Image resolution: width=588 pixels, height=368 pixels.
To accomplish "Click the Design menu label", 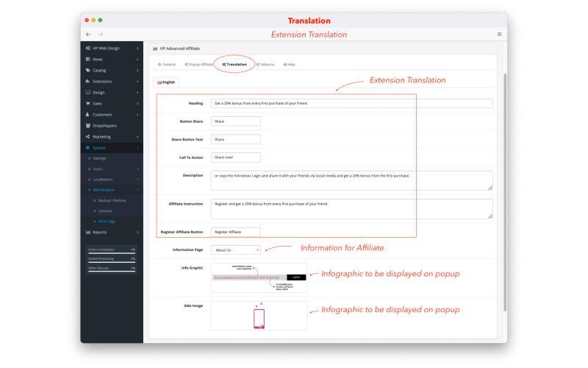I will [x=98, y=93].
